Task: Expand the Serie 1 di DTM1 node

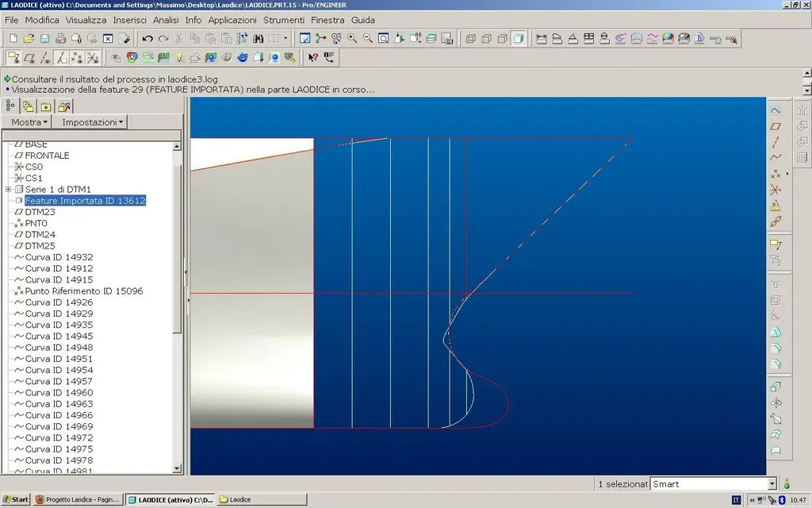Action: (9, 190)
